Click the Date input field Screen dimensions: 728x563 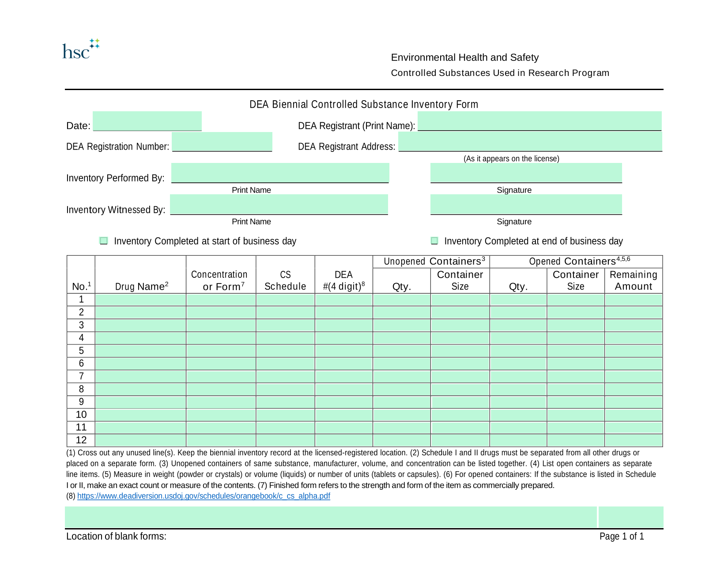coord(147,121)
